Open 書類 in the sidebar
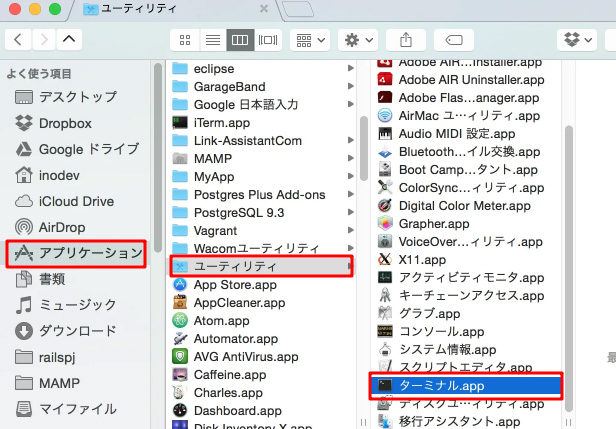616x429 pixels. (40, 279)
